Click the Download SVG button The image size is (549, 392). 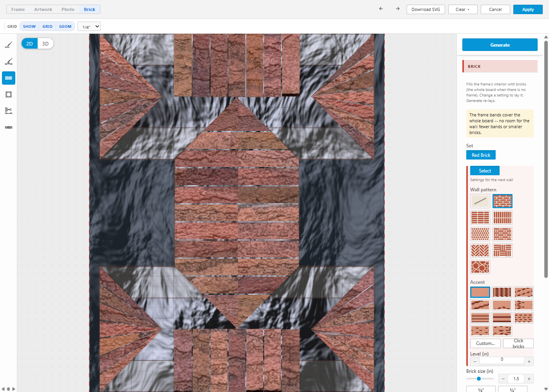426,9
